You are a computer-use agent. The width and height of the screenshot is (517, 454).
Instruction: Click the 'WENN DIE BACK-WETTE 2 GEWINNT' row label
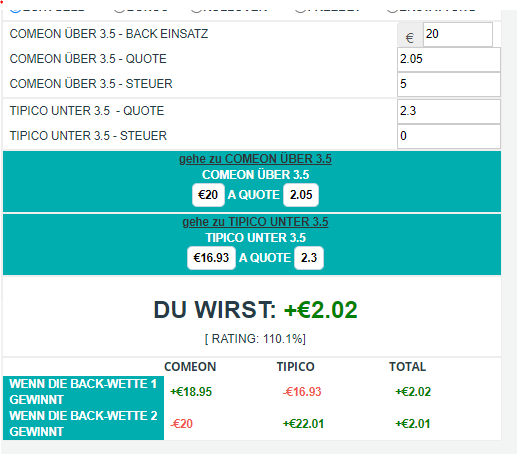pyautogui.click(x=83, y=424)
